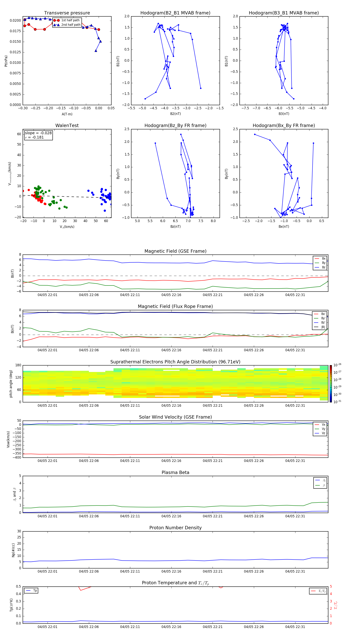Click the 'pitch angle (deg)' y-axis label
This screenshot has width=351, height=644.
click(x=11, y=384)
